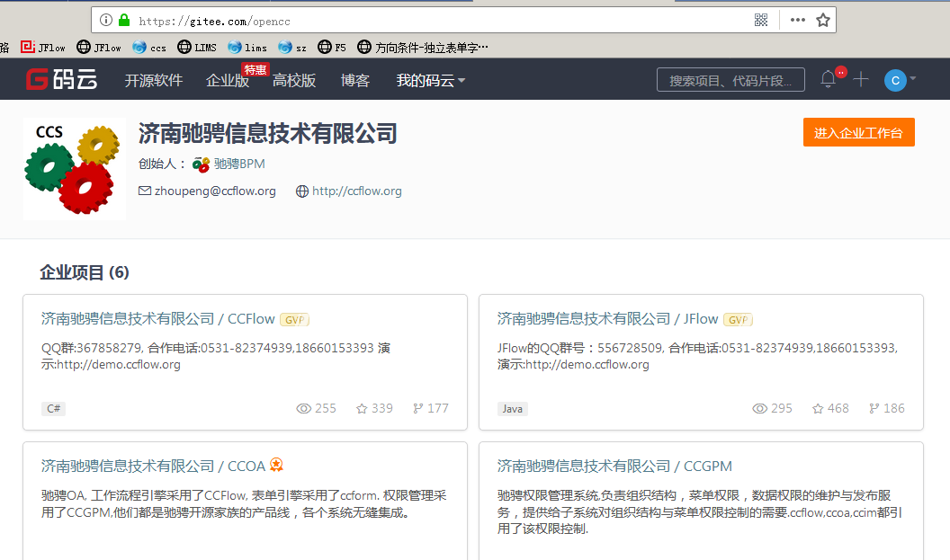Image resolution: width=950 pixels, height=560 pixels.
Task: Click the crown icon next to CCOA
Action: 276,465
